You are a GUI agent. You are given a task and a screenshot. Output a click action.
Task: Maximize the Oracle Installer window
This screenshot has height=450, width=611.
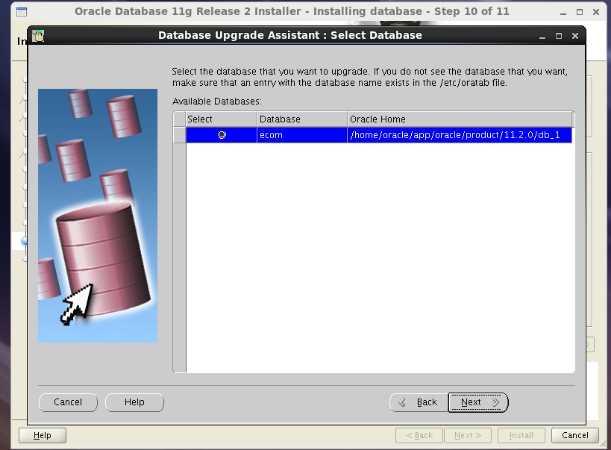click(580, 12)
